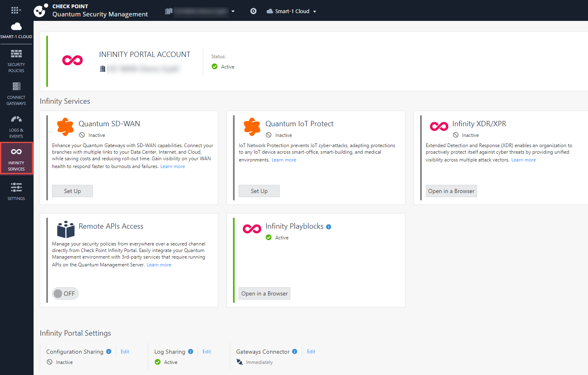The image size is (588, 375).
Task: Click the INFINITY PORTAL ACCOUNT title
Action: (x=145, y=55)
